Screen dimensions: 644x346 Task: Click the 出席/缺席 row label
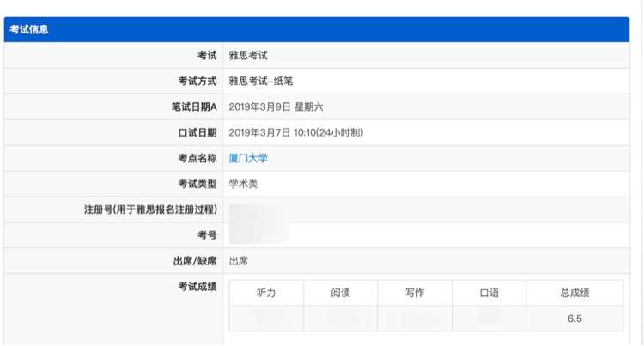pos(195,261)
